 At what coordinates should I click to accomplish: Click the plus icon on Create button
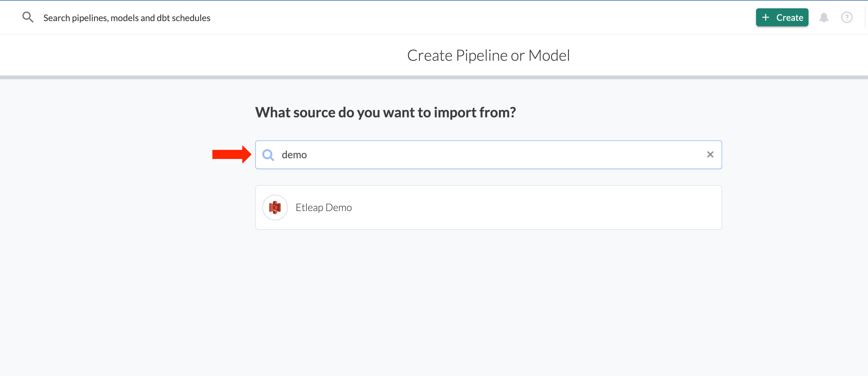766,18
